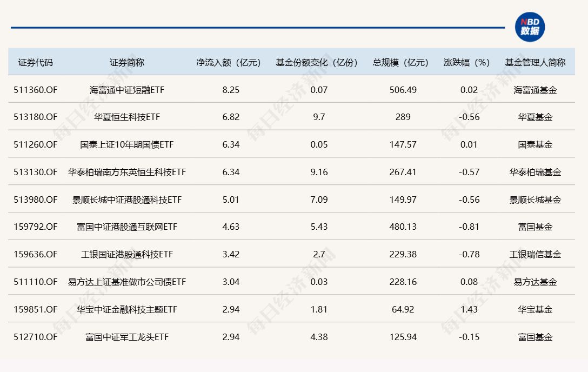This screenshot has height=372, width=588.
Task: Click net inflow value 3.04
Action: [x=231, y=282]
